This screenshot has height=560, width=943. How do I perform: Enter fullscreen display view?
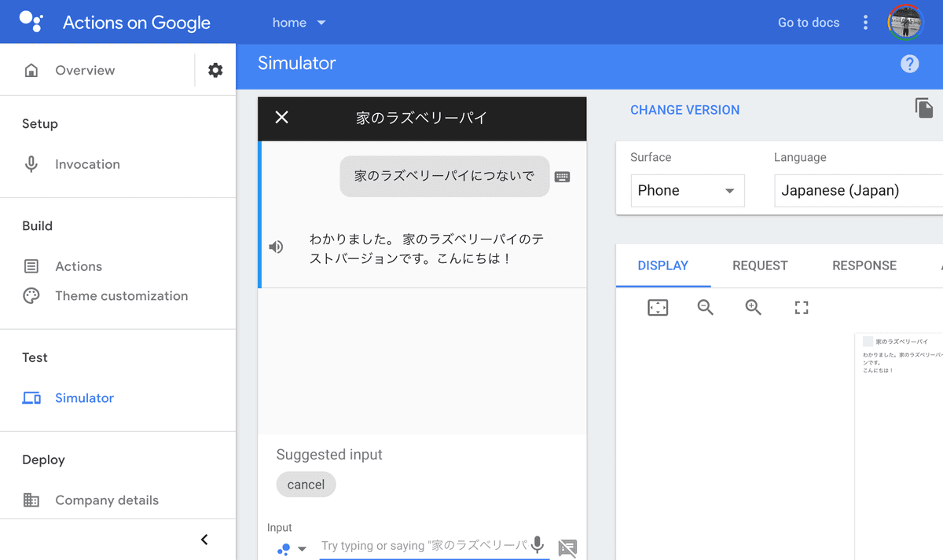click(801, 308)
